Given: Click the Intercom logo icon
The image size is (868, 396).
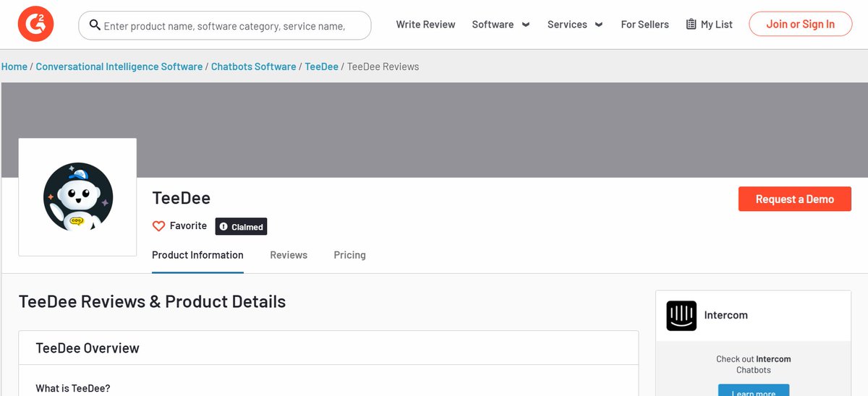Looking at the screenshot, I should [x=681, y=316].
